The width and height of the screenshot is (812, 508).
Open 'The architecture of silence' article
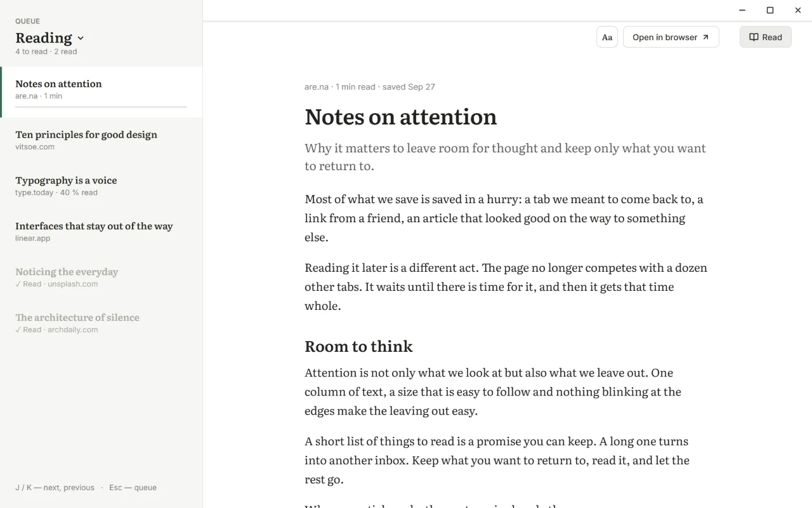[101, 323]
